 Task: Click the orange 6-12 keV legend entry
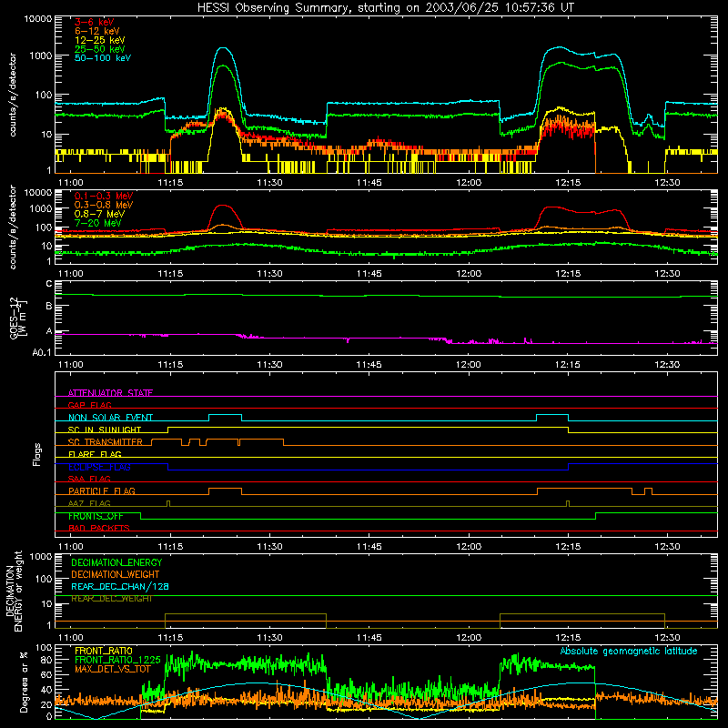96,31
